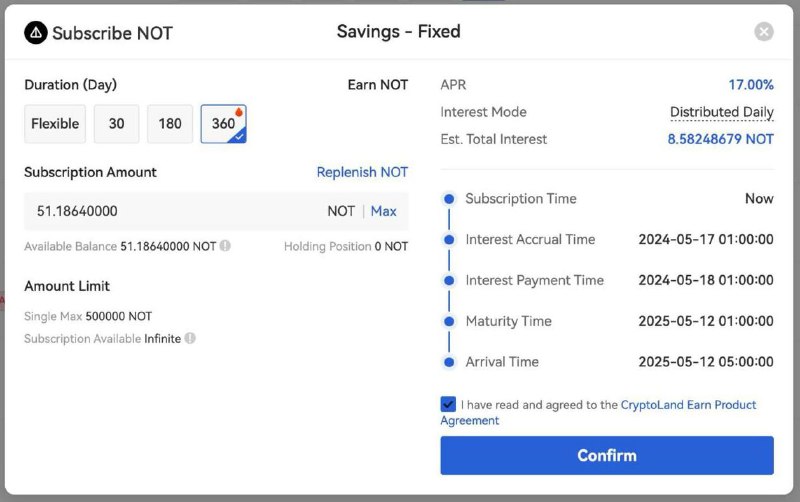This screenshot has width=800, height=502.
Task: Select the 30 day duration
Action: pyautogui.click(x=116, y=124)
